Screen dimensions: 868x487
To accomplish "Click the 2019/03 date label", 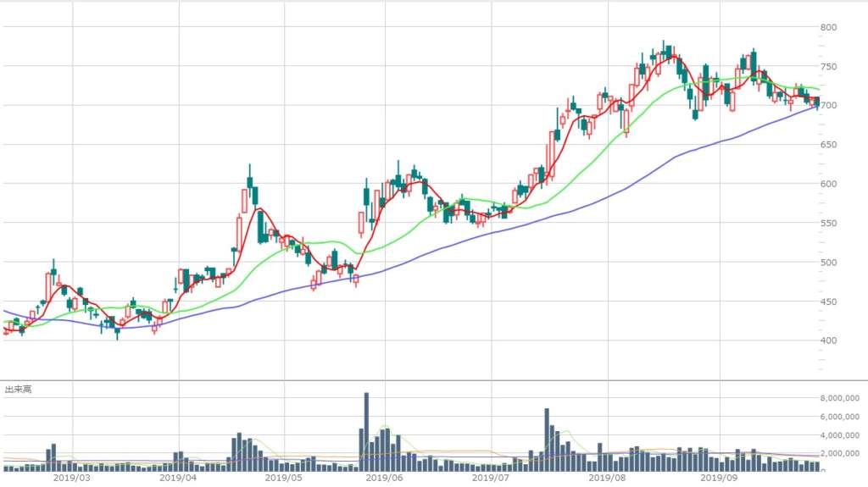I will pos(72,478).
